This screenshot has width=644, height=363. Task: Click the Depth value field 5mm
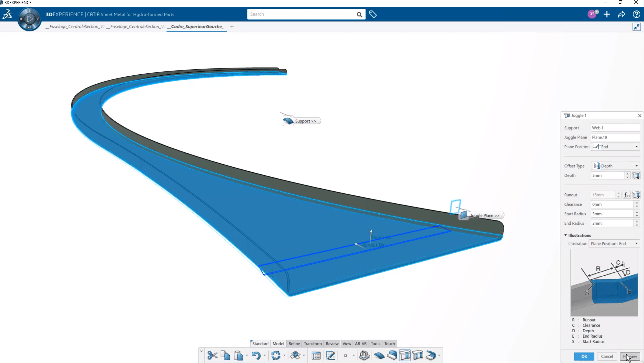click(608, 175)
